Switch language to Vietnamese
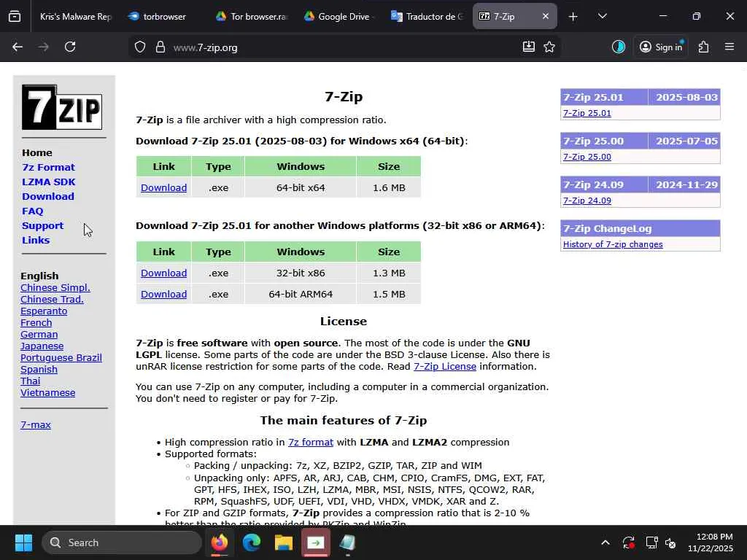 tap(47, 393)
